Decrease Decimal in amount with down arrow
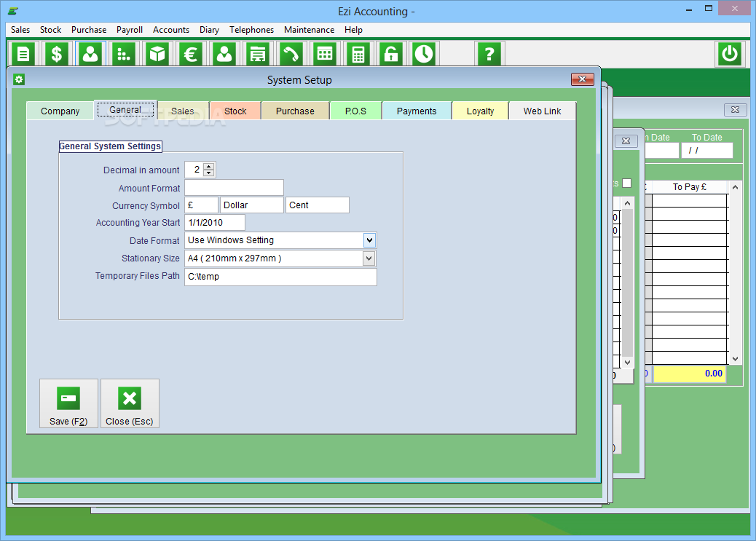This screenshot has width=756, height=541. pos(209,173)
